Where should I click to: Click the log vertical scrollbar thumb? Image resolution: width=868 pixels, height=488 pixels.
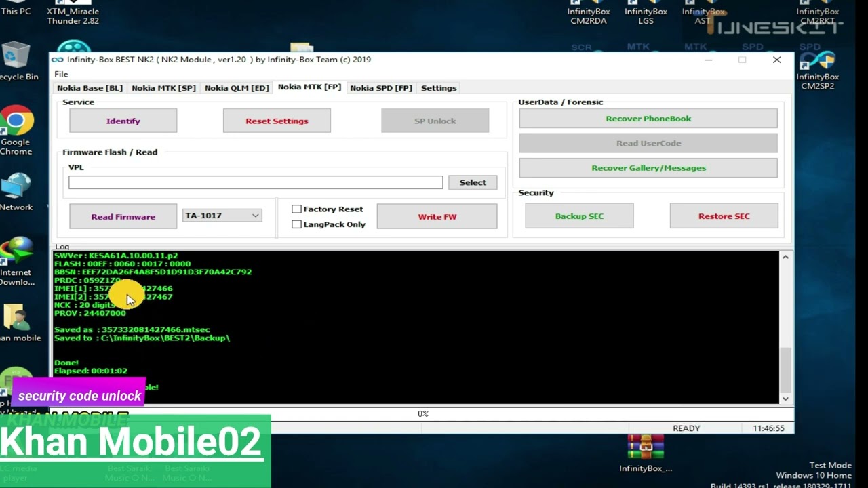click(785, 369)
